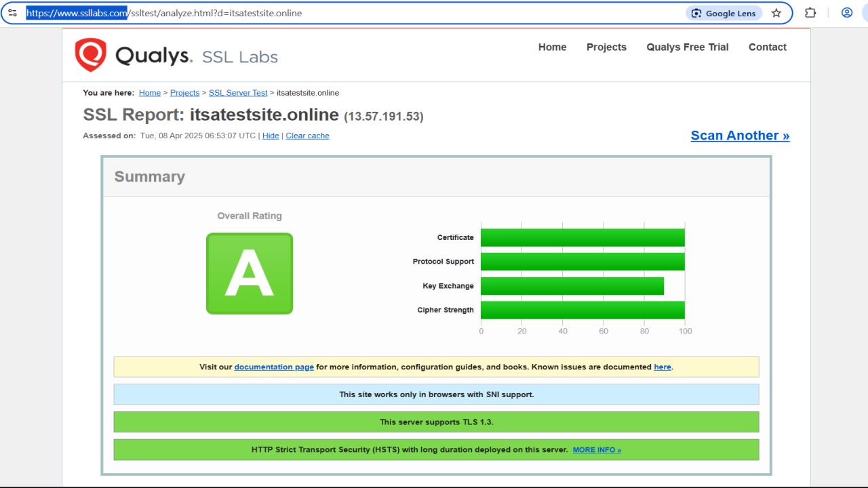Image resolution: width=868 pixels, height=488 pixels.
Task: Click the 'Certificate' chart label
Action: (456, 238)
